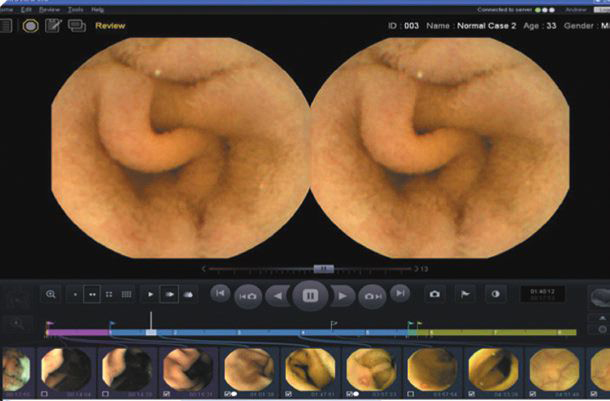Click the white flag marker on timeline
The width and height of the screenshot is (610, 401).
coord(334,323)
